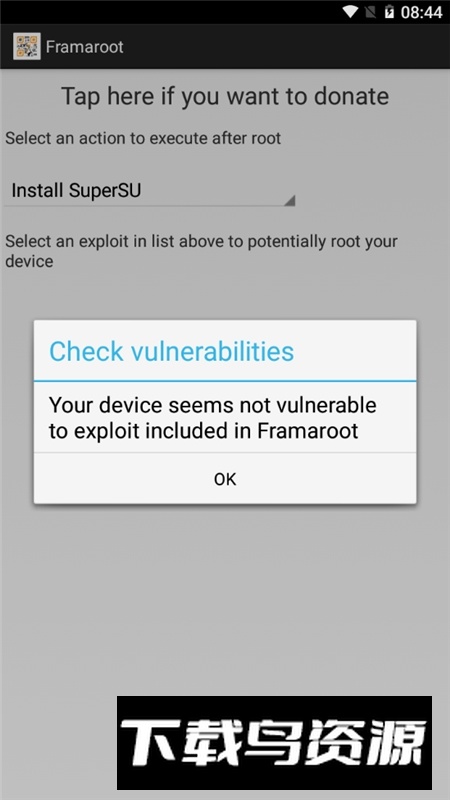
Task: Tap 'Select an action to execute after root' label
Action: click(x=143, y=138)
